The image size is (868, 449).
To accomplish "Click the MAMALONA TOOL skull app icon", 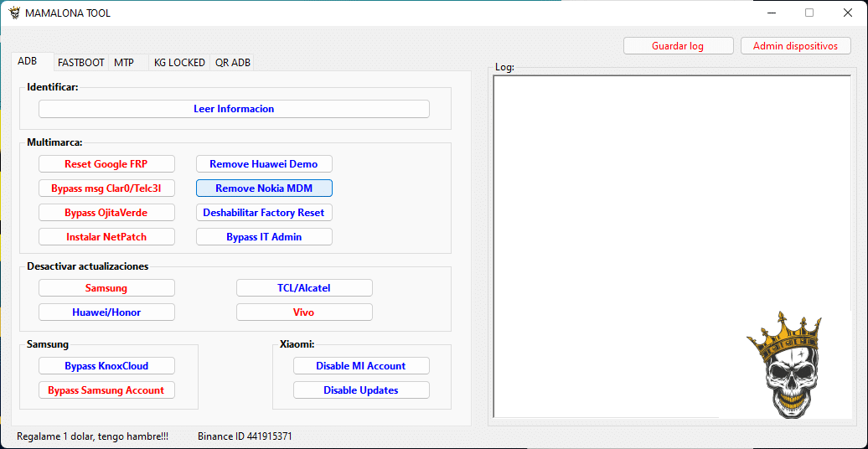I will coord(14,13).
